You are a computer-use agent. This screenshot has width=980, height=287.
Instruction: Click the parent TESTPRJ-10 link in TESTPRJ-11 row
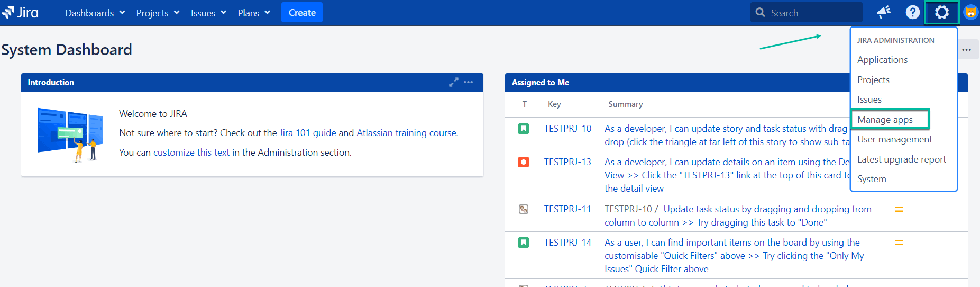coord(629,209)
